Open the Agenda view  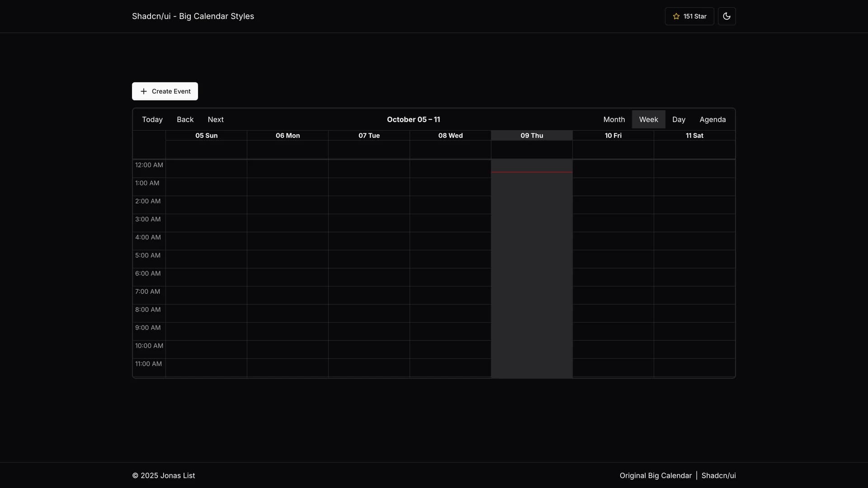[712, 119]
